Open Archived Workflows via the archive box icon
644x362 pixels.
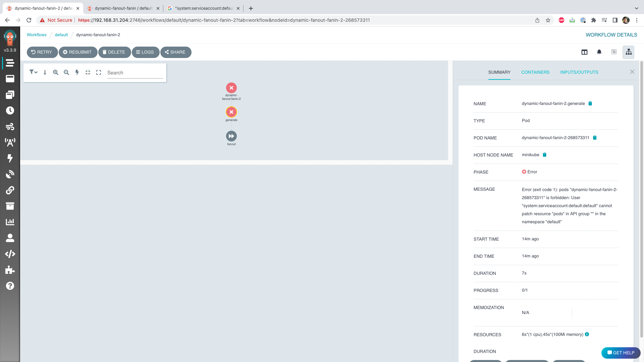10,206
